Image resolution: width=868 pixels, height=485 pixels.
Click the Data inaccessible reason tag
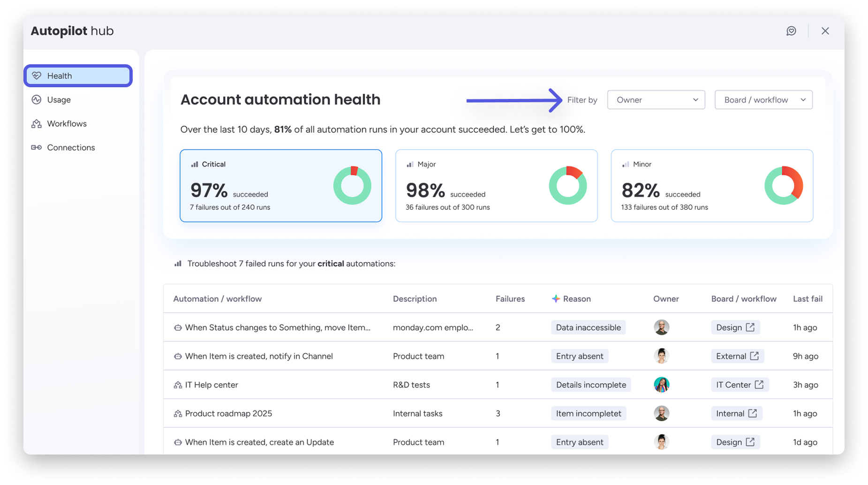588,327
